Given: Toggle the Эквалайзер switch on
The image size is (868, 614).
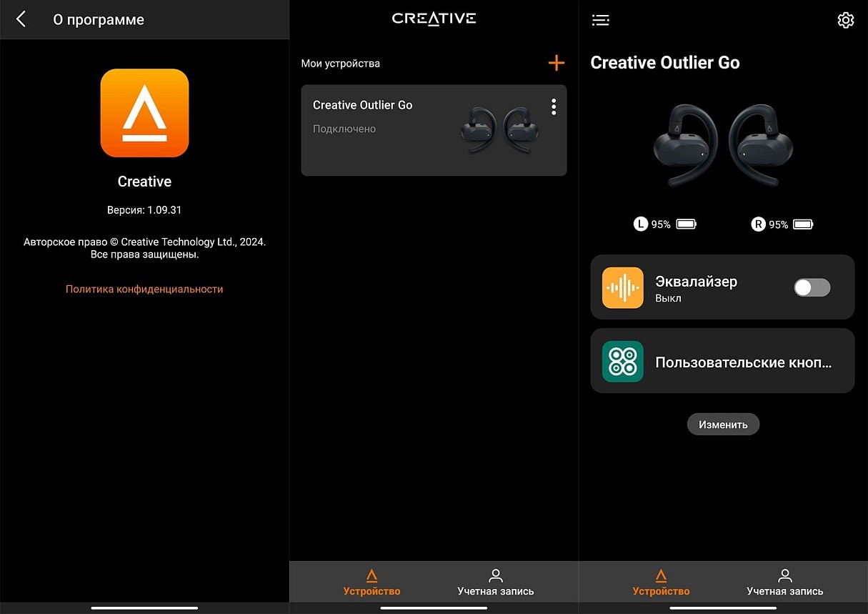Looking at the screenshot, I should click(812, 287).
